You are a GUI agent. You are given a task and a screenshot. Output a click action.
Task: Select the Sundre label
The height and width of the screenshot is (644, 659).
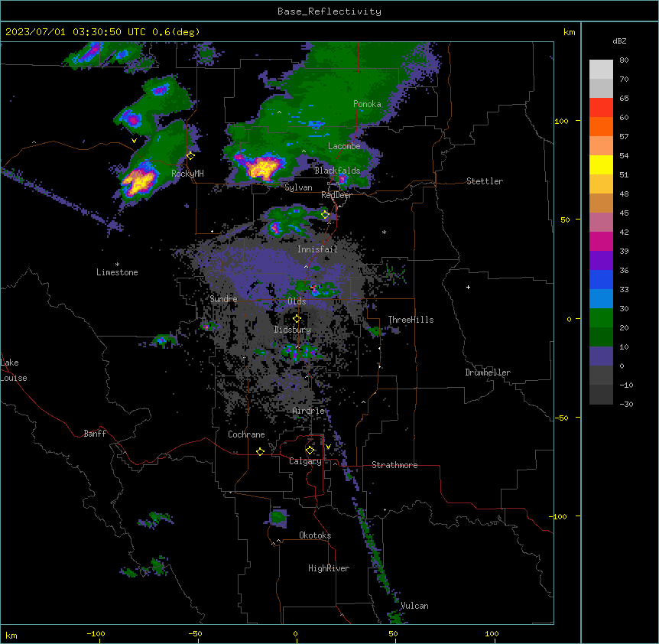[x=223, y=299]
